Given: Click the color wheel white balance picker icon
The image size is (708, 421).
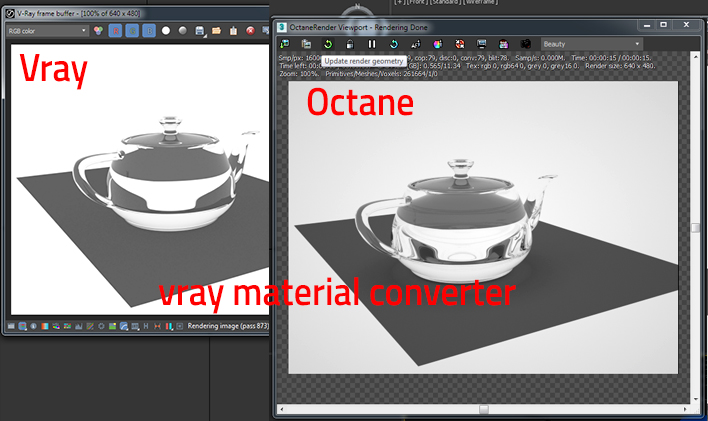Looking at the screenshot, I should (x=438, y=44).
